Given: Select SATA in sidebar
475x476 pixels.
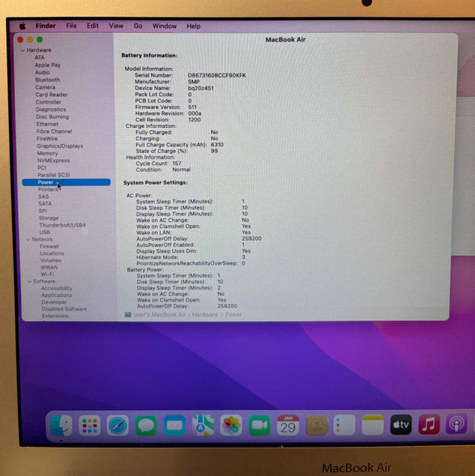Looking at the screenshot, I should pos(45,204).
